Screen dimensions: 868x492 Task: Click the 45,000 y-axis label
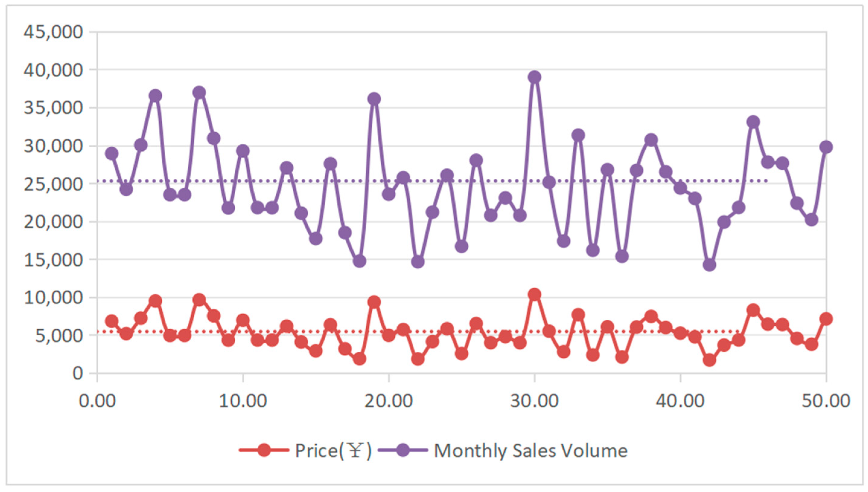(x=53, y=32)
